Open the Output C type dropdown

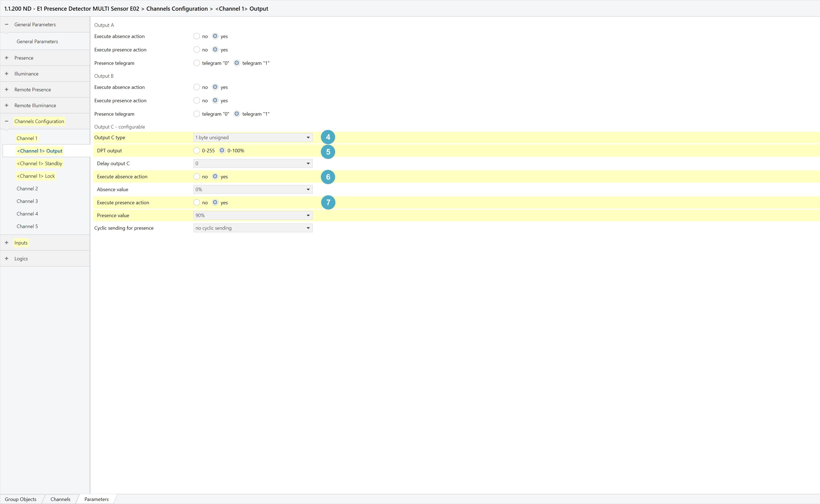click(253, 137)
